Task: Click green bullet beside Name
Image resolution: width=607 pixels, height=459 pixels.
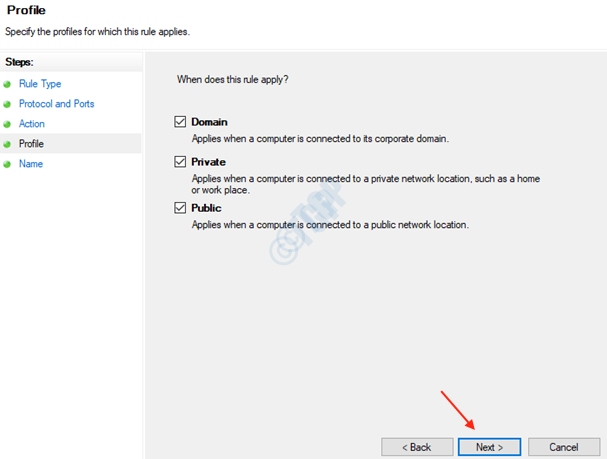Action: click(7, 164)
